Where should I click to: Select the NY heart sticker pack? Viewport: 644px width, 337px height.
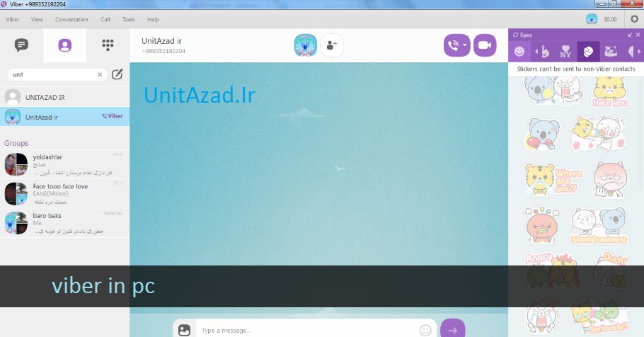[565, 52]
